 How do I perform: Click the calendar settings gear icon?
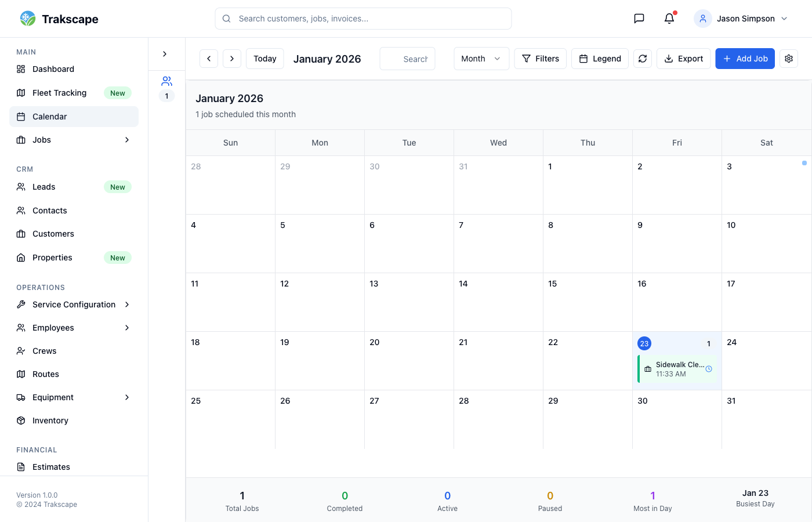pos(789,59)
